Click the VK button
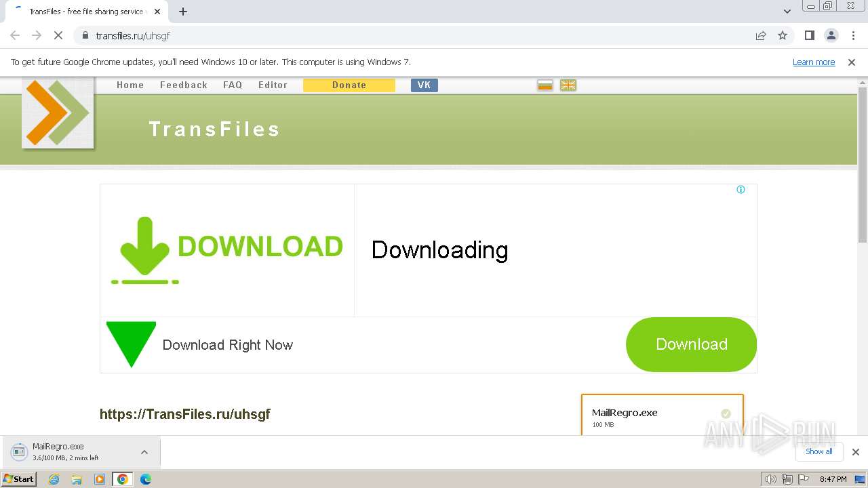This screenshot has height=488, width=868. pos(425,85)
